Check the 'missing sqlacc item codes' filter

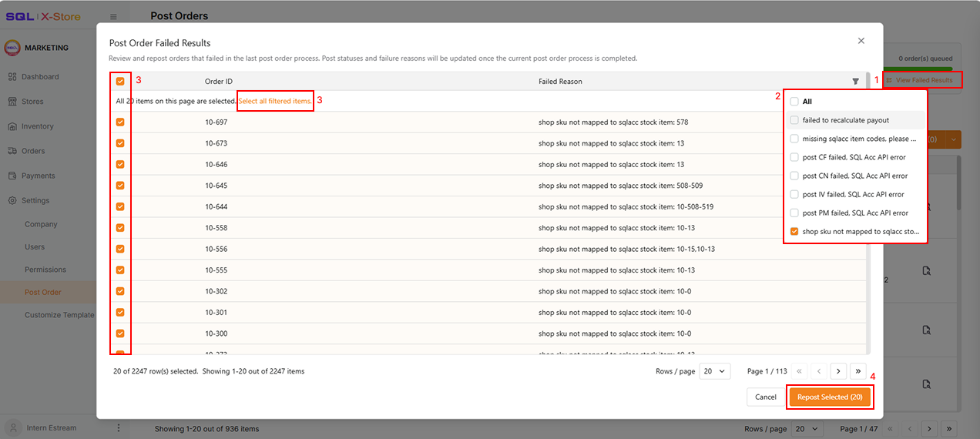click(794, 139)
